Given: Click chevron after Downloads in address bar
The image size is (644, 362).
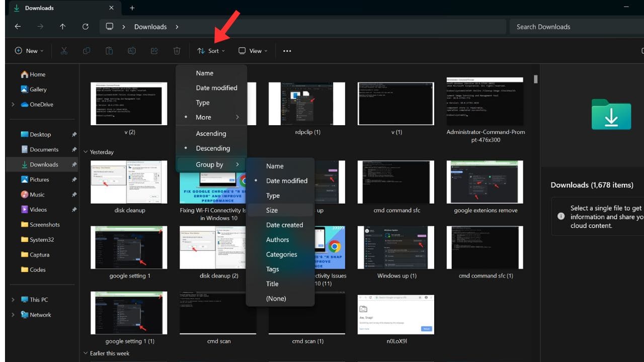Looking at the screenshot, I should point(177,27).
